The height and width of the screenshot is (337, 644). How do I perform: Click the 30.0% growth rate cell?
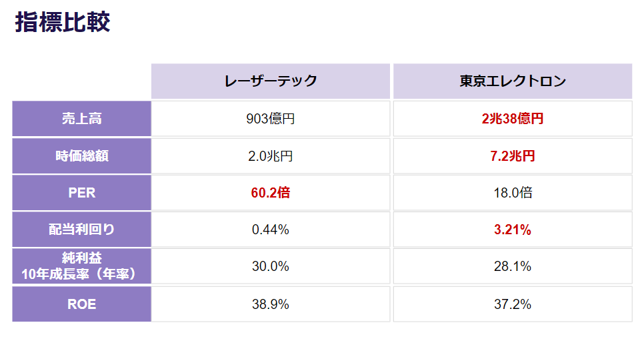(271, 267)
